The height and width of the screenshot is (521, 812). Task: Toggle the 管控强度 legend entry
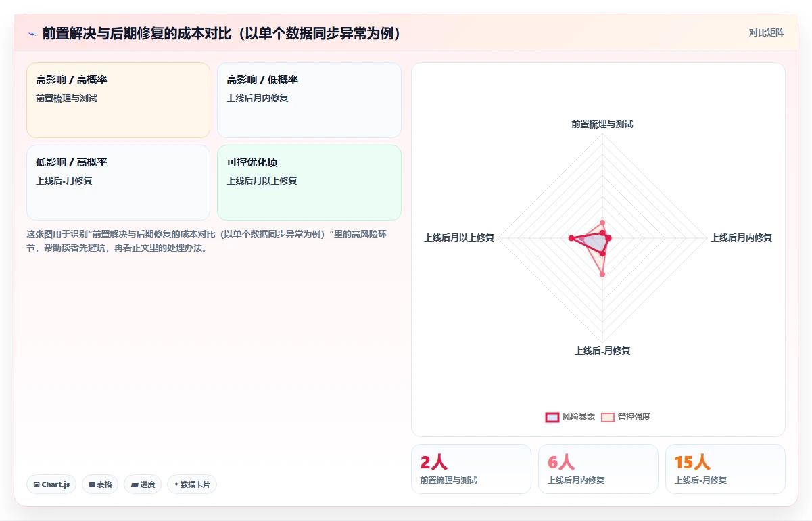click(625, 417)
